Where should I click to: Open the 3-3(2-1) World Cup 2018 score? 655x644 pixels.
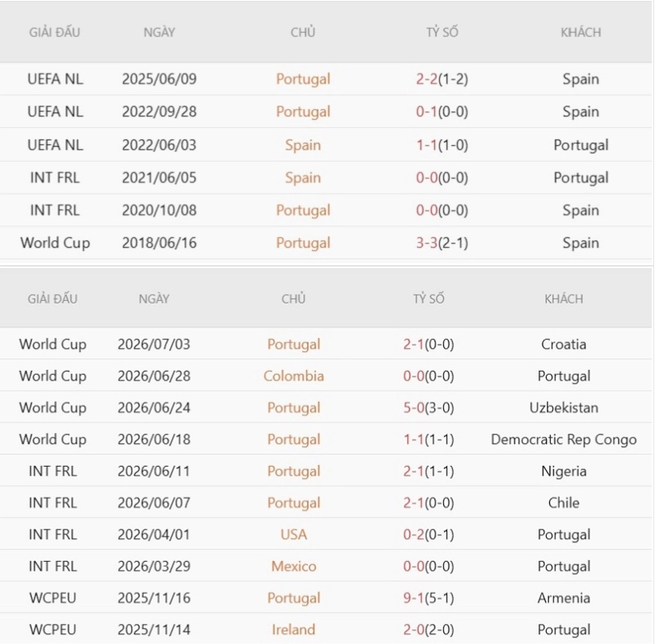442,243
